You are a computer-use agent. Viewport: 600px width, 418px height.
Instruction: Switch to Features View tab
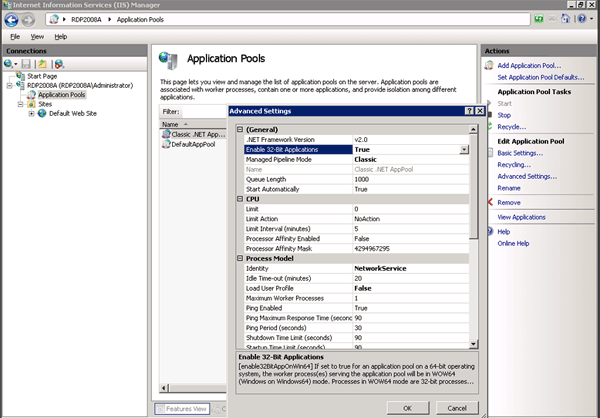(x=182, y=409)
